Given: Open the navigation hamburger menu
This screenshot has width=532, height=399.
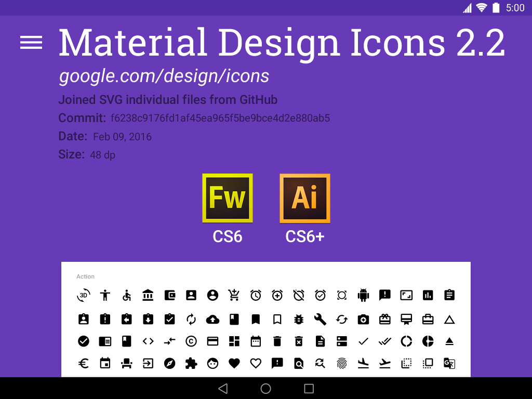Looking at the screenshot, I should (x=31, y=43).
